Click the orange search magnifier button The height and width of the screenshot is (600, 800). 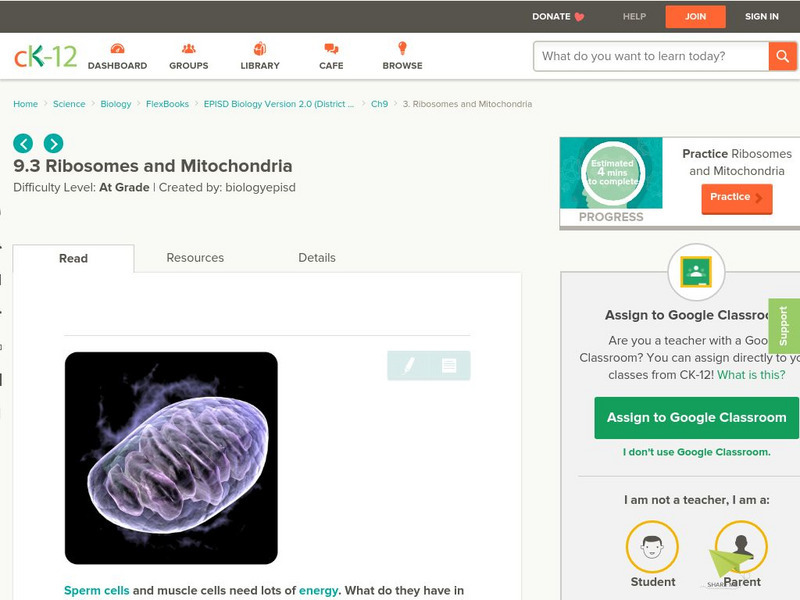click(783, 56)
